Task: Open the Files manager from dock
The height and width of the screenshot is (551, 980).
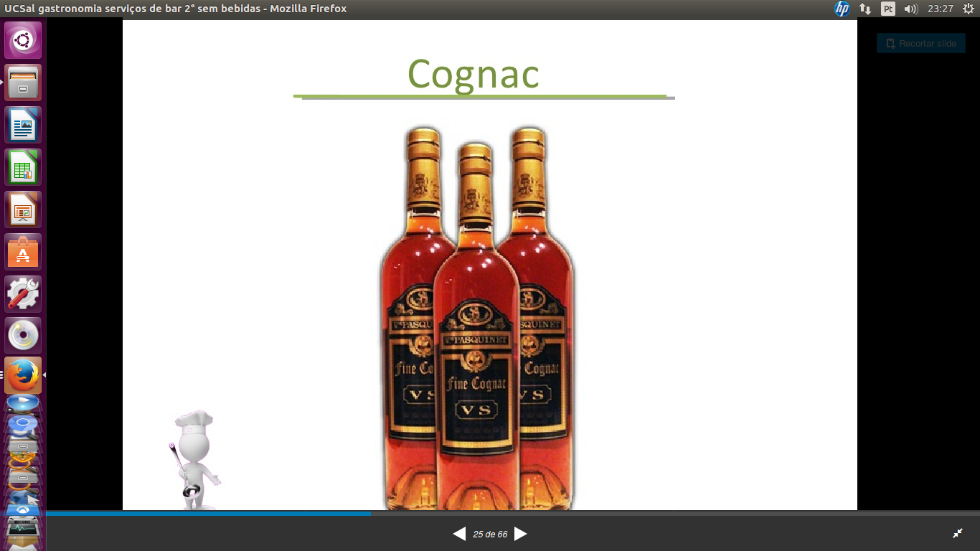Action: point(23,83)
